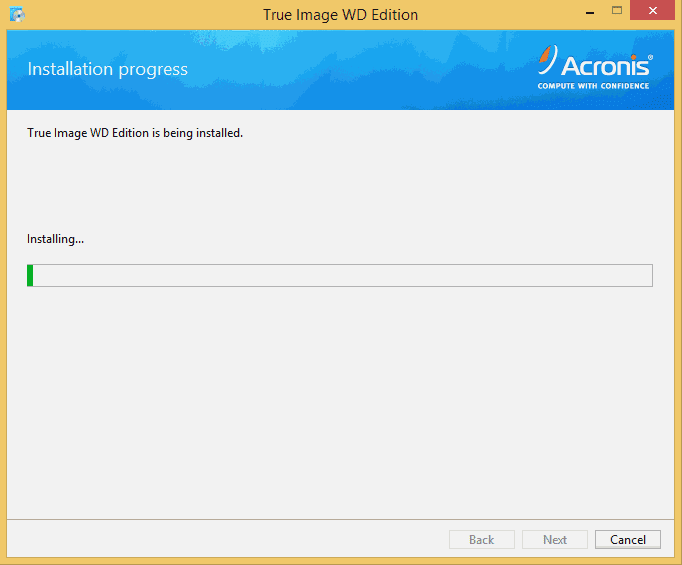Click the installation progress bar
Viewport: 682px width, 565px height.
click(340, 275)
